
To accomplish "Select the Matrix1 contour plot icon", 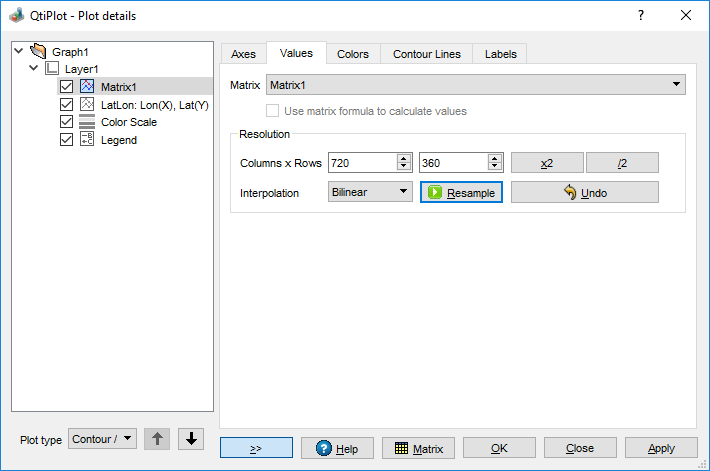I will click(87, 86).
